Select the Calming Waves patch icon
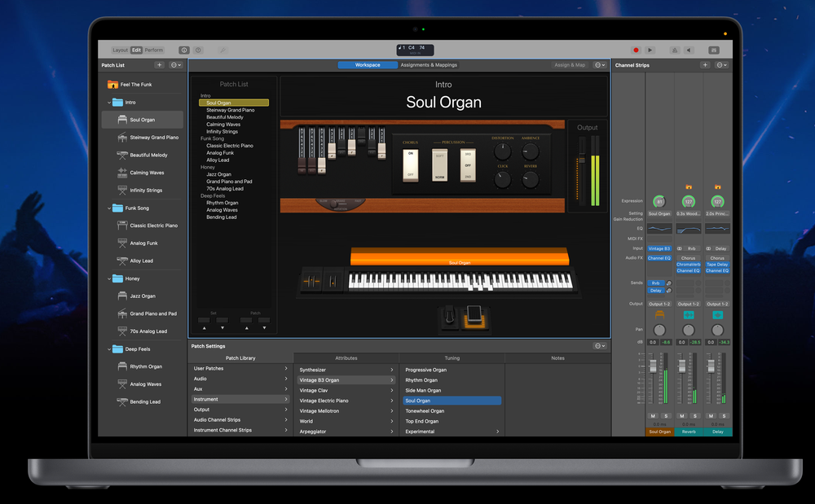 [x=122, y=173]
